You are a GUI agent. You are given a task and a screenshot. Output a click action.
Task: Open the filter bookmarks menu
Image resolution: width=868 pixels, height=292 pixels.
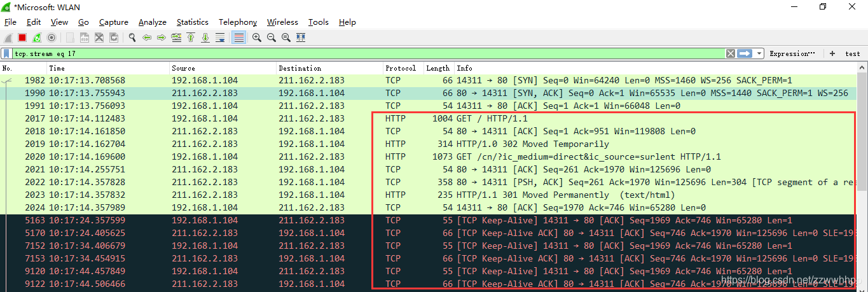point(6,53)
